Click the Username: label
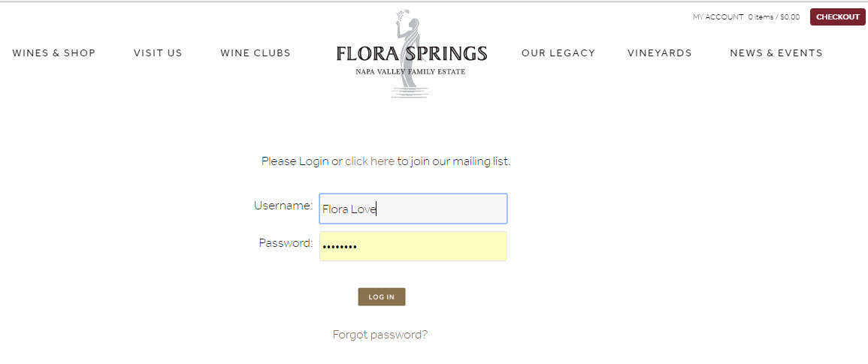868x364 pixels. pos(283,205)
